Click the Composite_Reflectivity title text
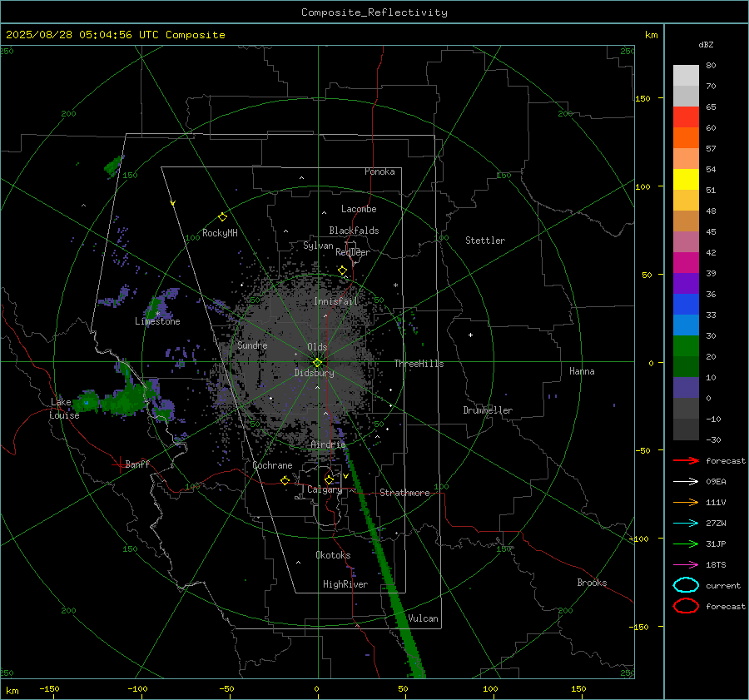The height and width of the screenshot is (700, 749). click(x=374, y=12)
